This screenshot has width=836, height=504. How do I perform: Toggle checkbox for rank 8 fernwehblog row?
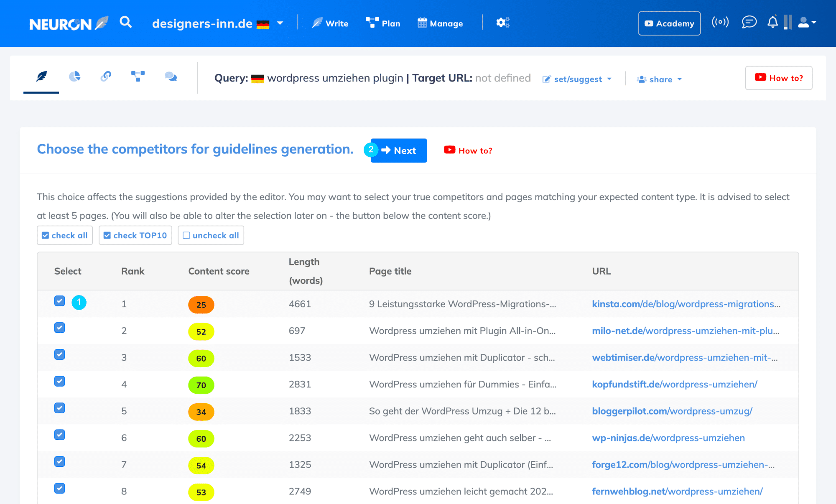tap(60, 488)
